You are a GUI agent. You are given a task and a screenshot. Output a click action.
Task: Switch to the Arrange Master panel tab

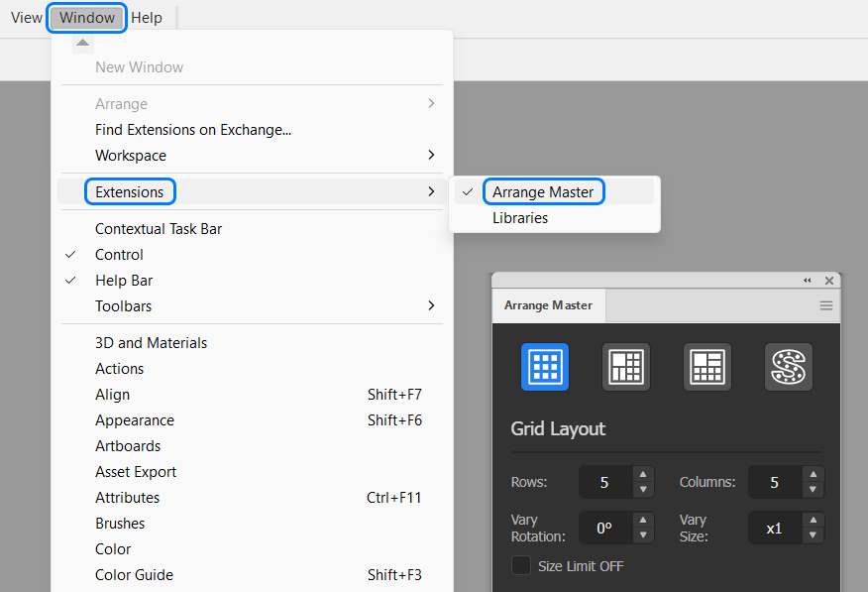tap(548, 305)
